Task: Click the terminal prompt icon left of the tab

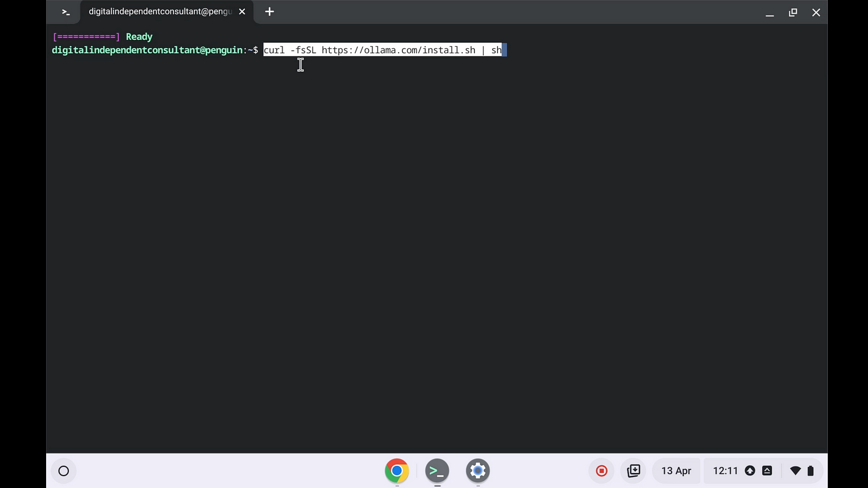Action: click(66, 12)
